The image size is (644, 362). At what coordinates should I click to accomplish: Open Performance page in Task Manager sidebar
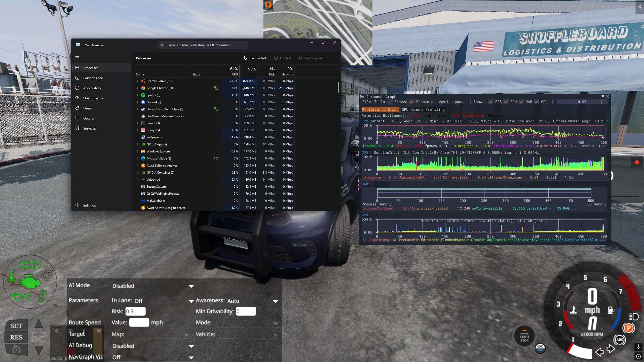[x=101, y=78]
